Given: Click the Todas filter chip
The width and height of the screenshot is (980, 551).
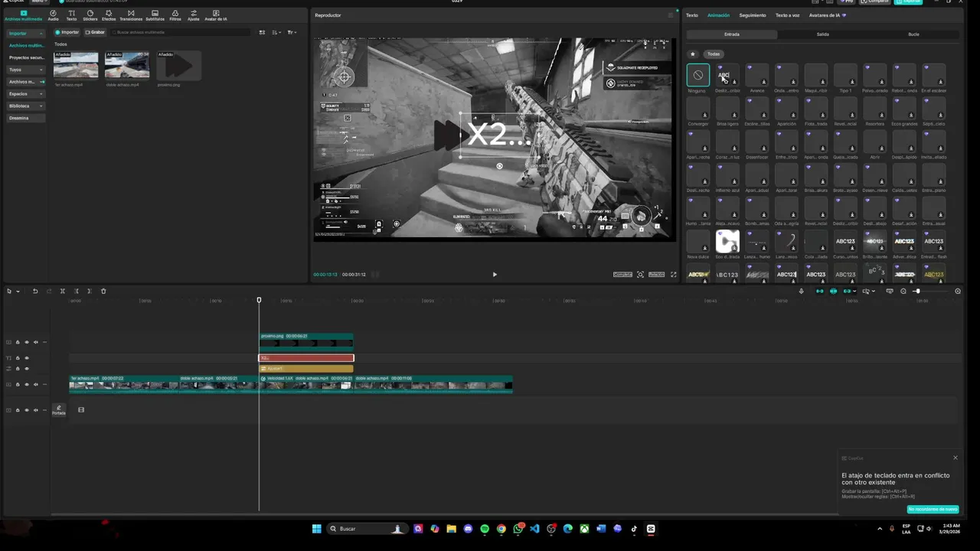Looking at the screenshot, I should [714, 54].
